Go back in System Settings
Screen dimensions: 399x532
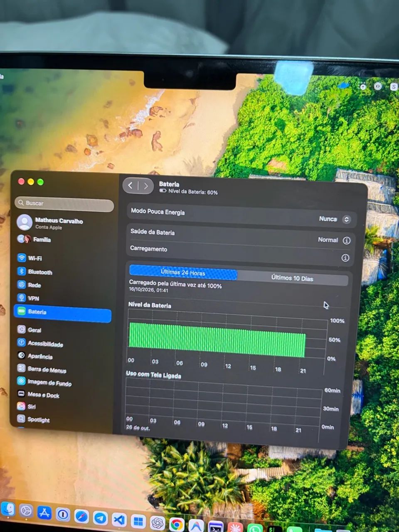click(130, 185)
